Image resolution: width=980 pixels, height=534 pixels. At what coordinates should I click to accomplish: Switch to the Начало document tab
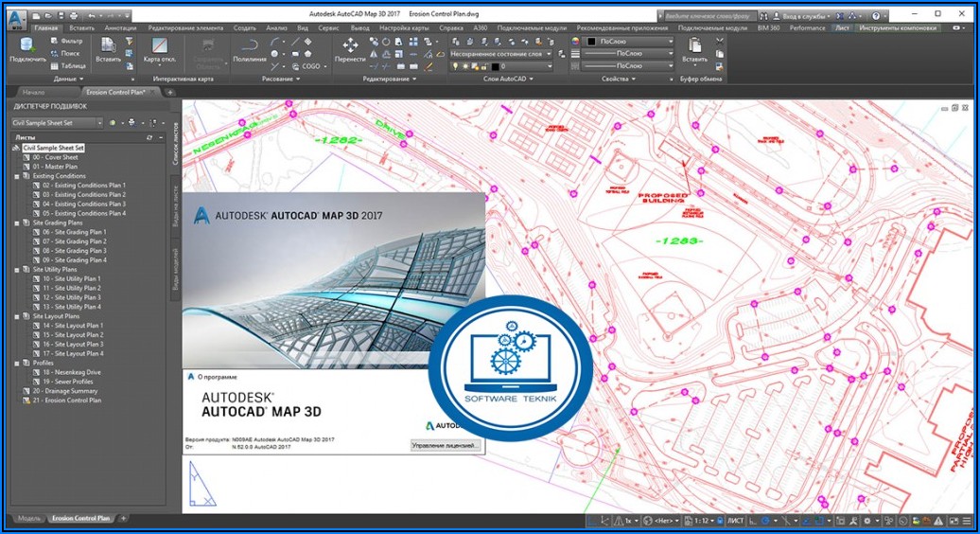pyautogui.click(x=33, y=92)
